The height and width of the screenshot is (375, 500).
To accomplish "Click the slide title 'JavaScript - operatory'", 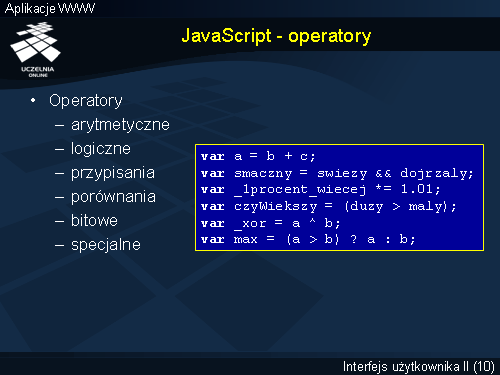I will [x=276, y=36].
